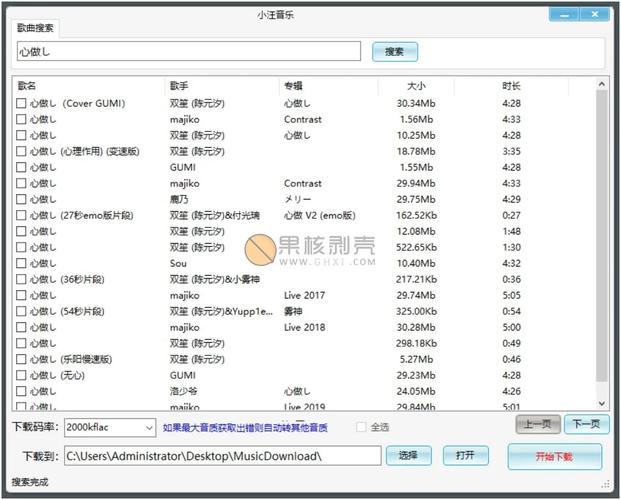Click the 心做 V2 (emo版) album cell
Screen dimensions: 621x500
tap(320, 216)
